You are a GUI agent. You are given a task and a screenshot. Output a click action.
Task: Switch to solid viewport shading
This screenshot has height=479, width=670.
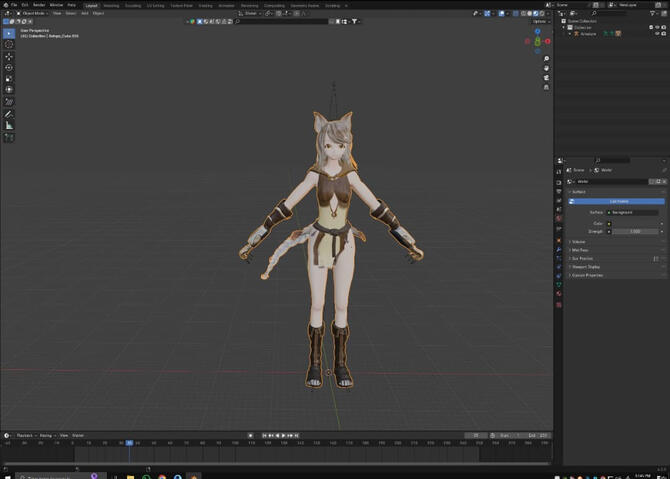point(529,13)
